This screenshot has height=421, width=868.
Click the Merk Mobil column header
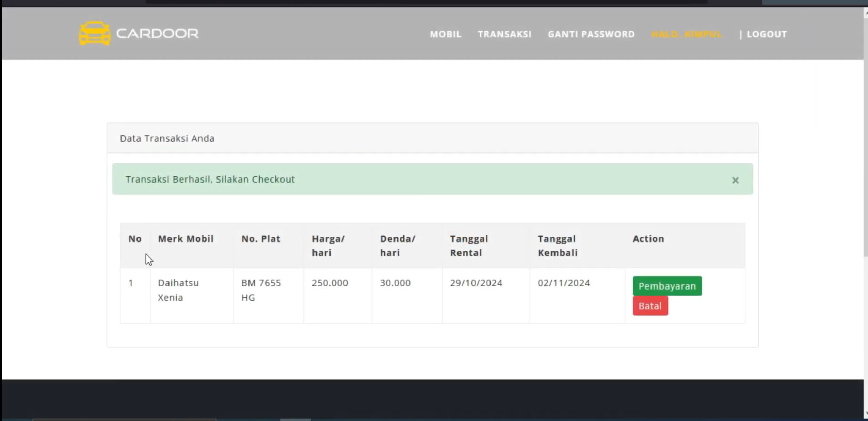186,239
